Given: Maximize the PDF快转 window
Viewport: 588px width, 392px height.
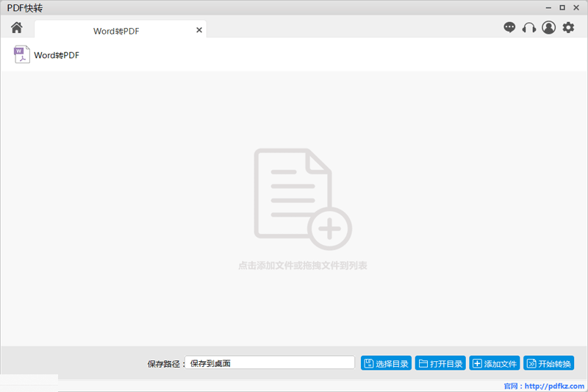Looking at the screenshot, I should pyautogui.click(x=562, y=7).
